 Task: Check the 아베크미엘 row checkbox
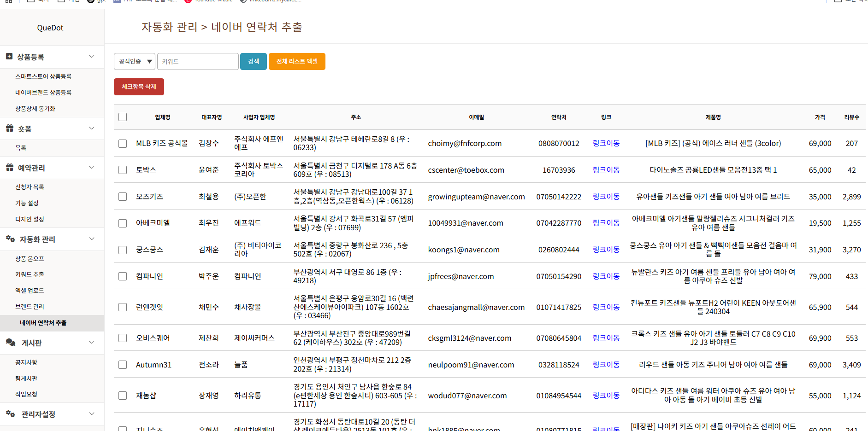tap(123, 223)
